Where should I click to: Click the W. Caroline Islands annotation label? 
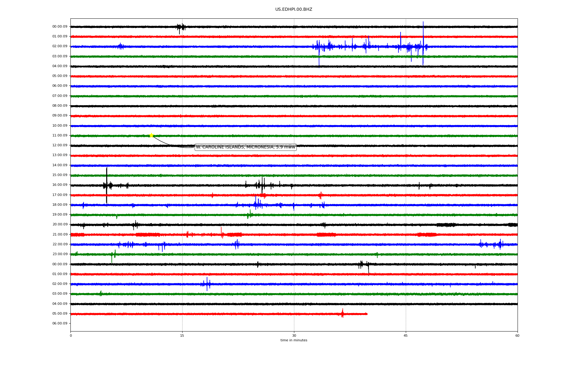click(245, 147)
